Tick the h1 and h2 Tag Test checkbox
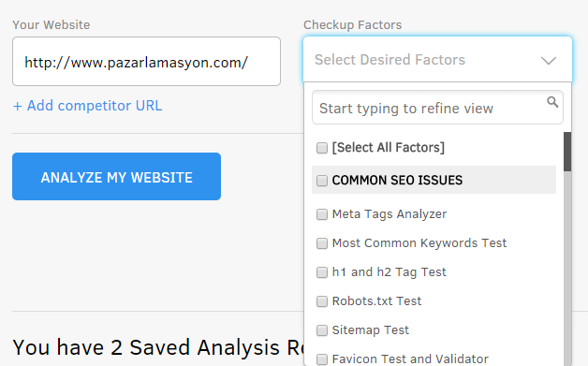The height and width of the screenshot is (366, 588). [x=322, y=272]
